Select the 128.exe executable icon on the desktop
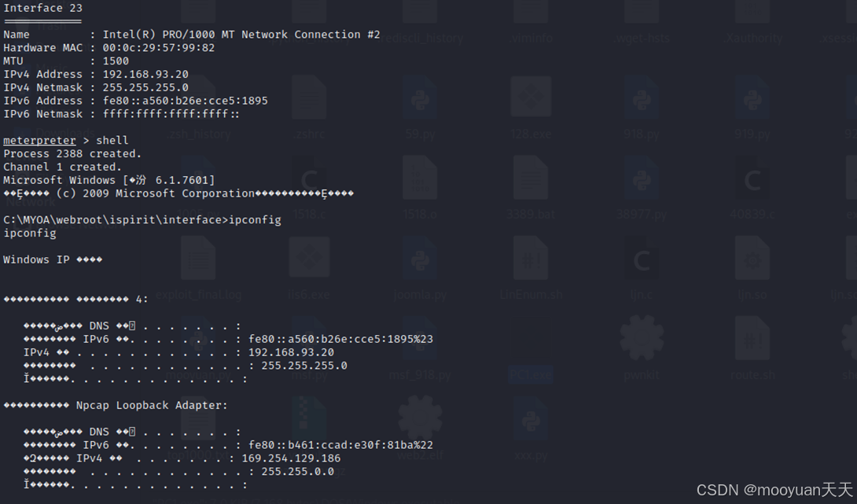The height and width of the screenshot is (504, 857). pos(531,98)
